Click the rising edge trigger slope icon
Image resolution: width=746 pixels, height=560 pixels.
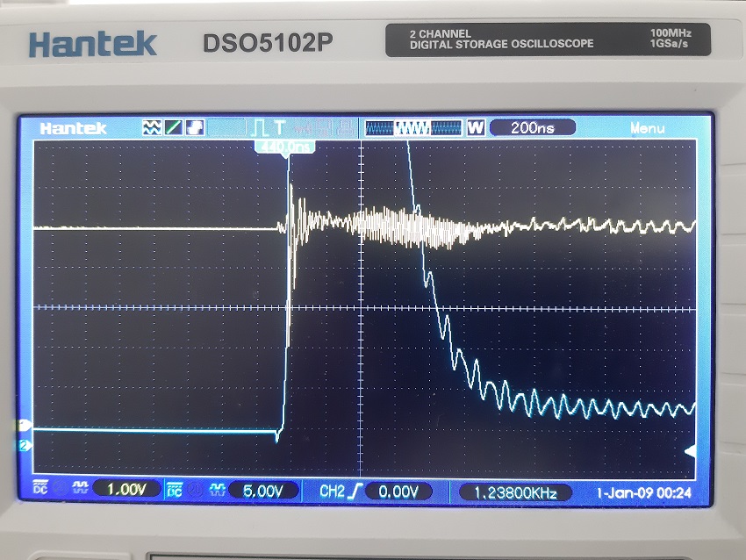[x=355, y=491]
